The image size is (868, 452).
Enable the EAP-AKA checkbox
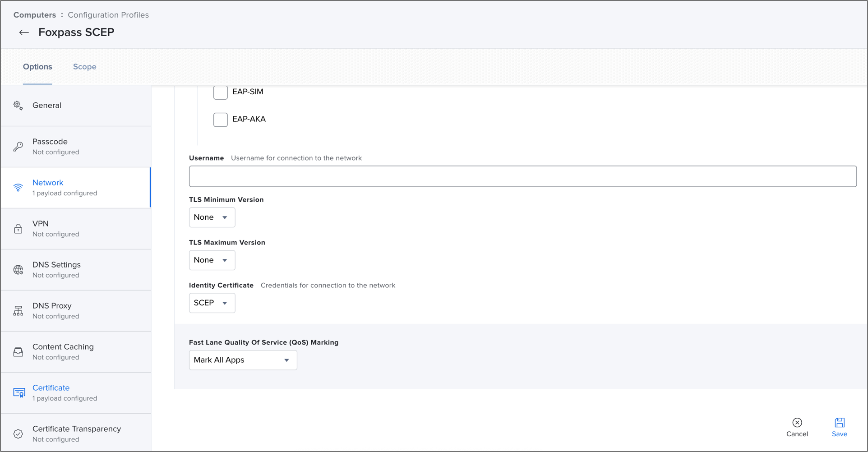[x=221, y=120]
